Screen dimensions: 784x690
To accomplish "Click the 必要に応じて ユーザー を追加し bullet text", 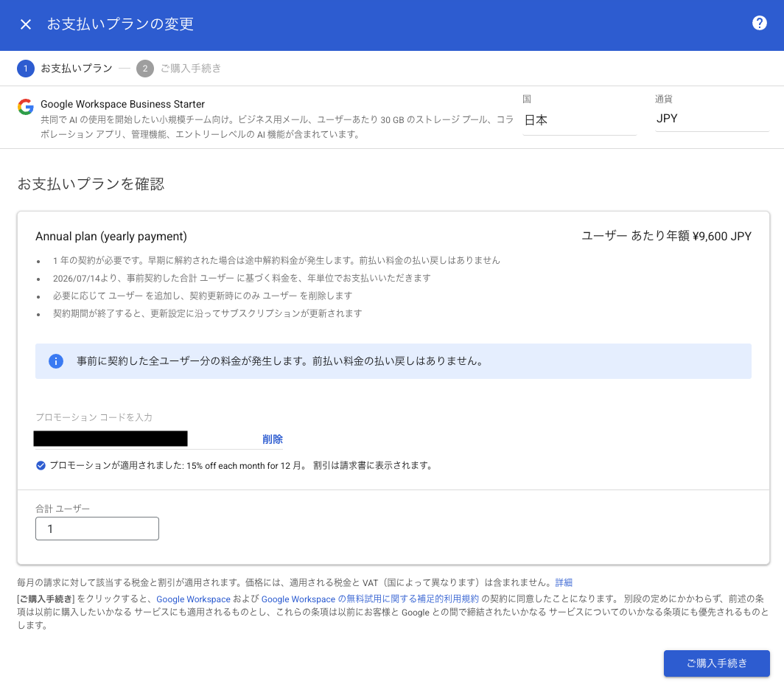I will (203, 296).
